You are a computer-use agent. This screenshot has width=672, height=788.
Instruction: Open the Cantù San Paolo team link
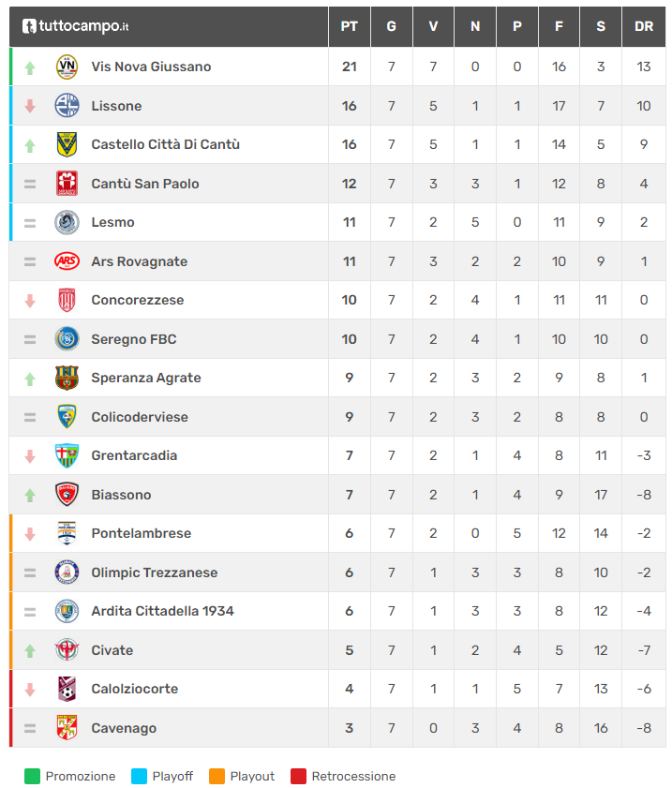coord(145,184)
